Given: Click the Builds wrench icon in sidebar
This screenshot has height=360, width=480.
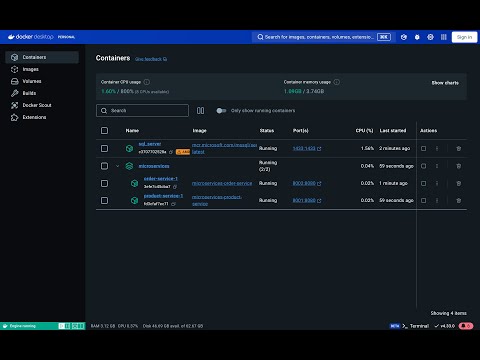Looking at the screenshot, I should [x=14, y=93].
